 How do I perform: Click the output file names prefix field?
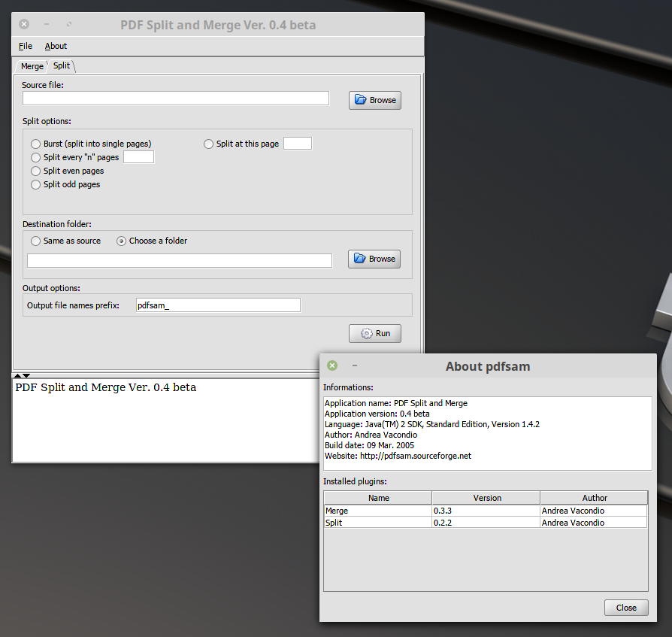point(218,305)
